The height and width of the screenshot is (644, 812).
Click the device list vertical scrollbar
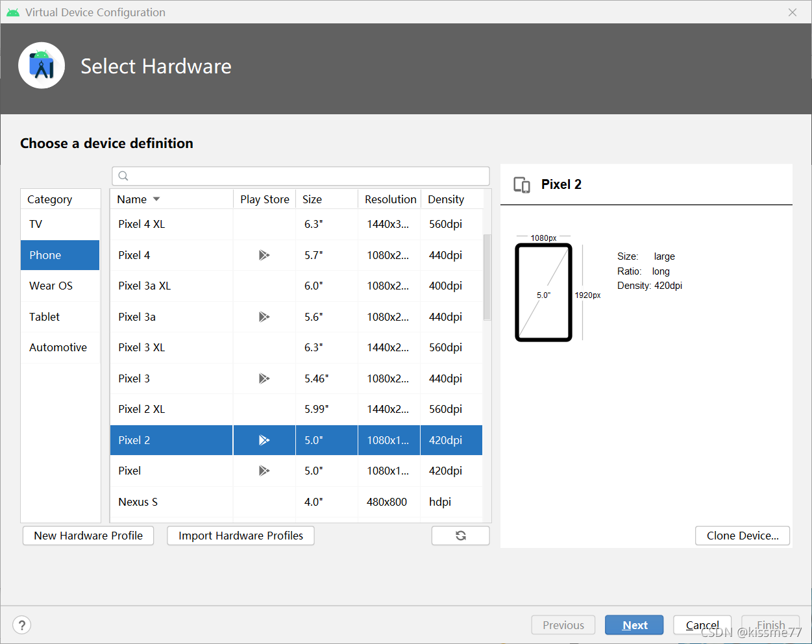click(x=487, y=277)
